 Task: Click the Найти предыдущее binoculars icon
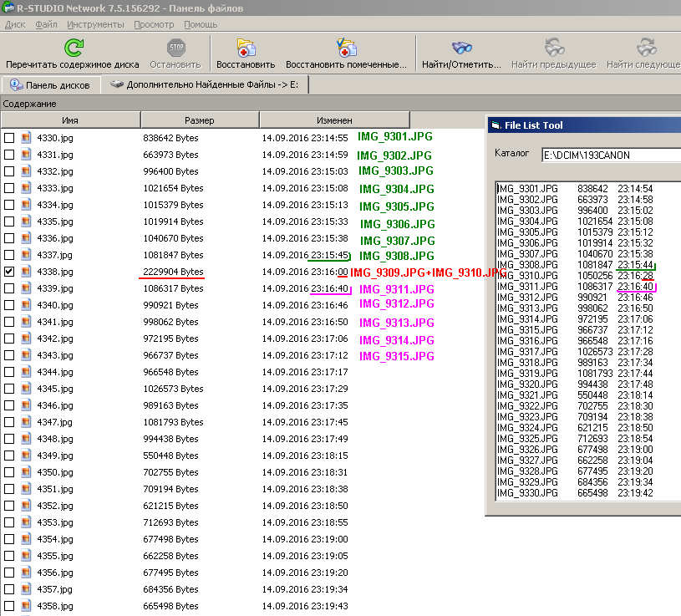554,48
